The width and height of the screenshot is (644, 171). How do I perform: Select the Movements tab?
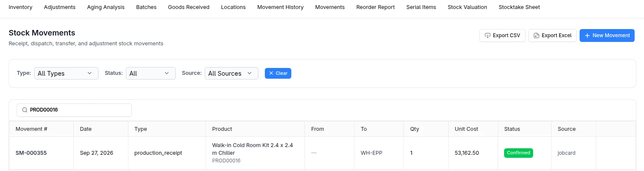330,7
